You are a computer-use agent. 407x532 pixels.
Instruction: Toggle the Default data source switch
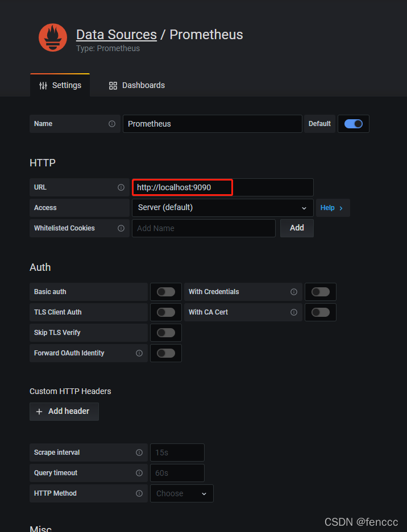[354, 124]
